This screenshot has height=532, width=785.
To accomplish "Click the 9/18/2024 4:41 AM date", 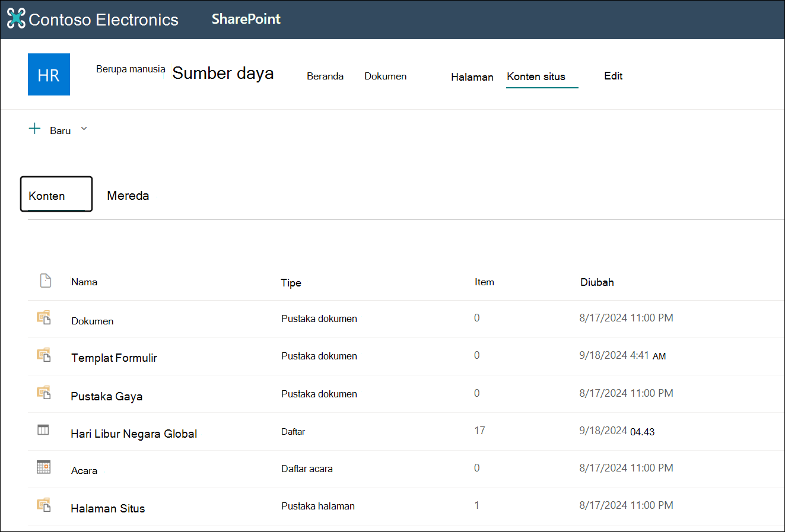I will pos(622,356).
